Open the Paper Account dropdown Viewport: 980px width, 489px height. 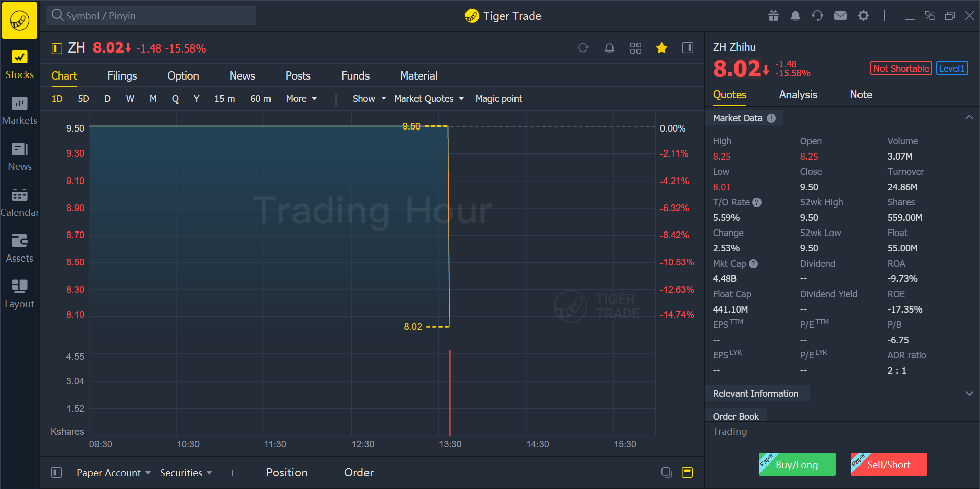[113, 473]
